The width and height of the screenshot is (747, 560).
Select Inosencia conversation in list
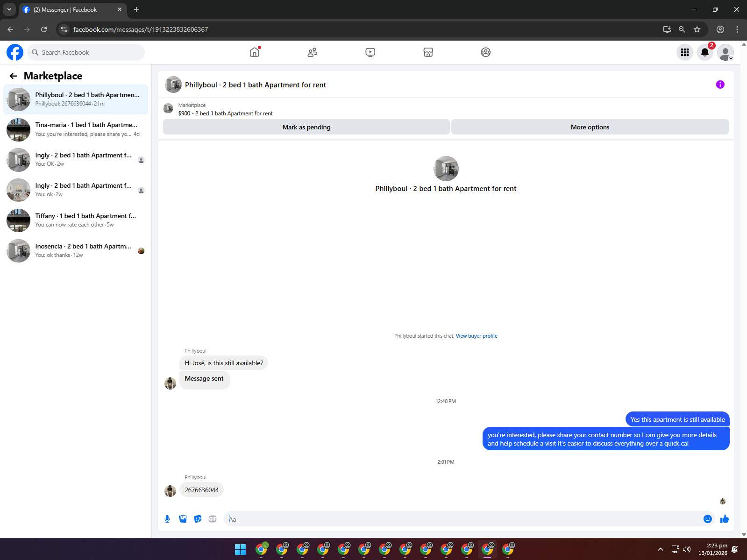click(76, 251)
